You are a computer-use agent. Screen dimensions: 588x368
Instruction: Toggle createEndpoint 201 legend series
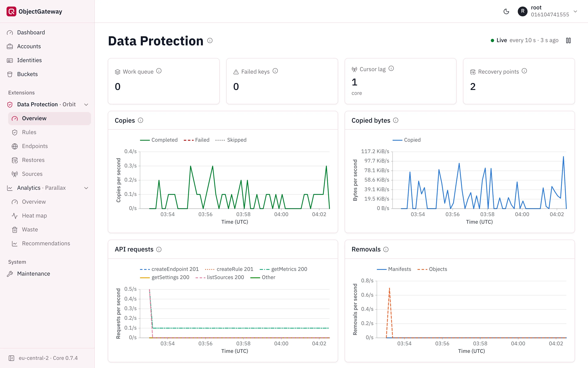(169, 269)
